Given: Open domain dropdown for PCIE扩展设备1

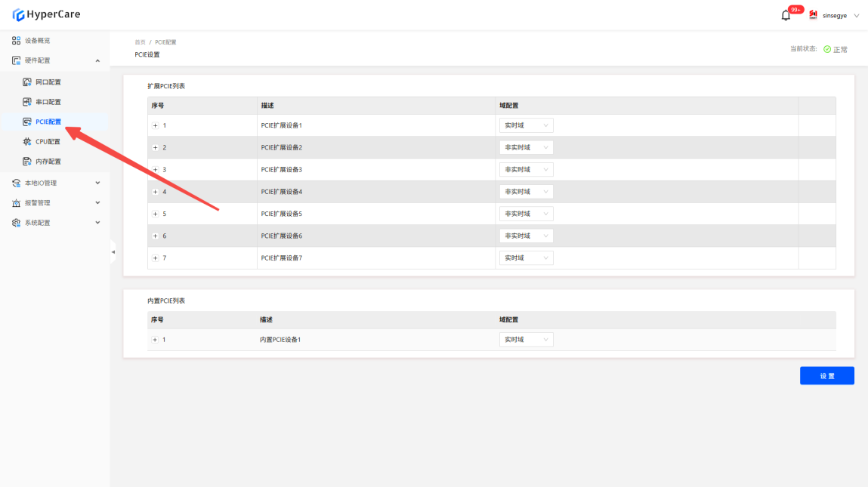Looking at the screenshot, I should click(x=526, y=125).
